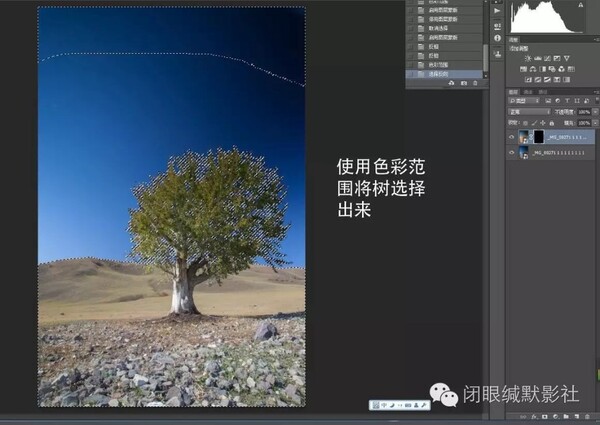Select the Adjustments panel tab
Screen dimensions: 600x425
tap(513, 40)
